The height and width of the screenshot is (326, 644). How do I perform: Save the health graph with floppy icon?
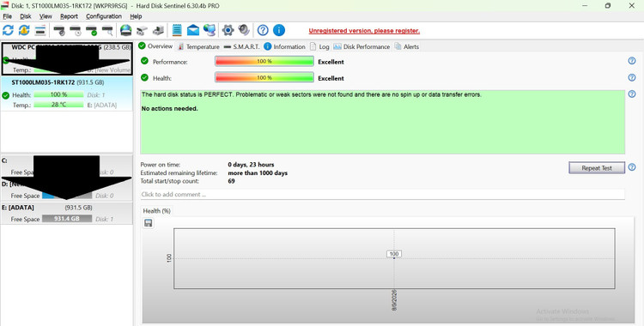149,223
